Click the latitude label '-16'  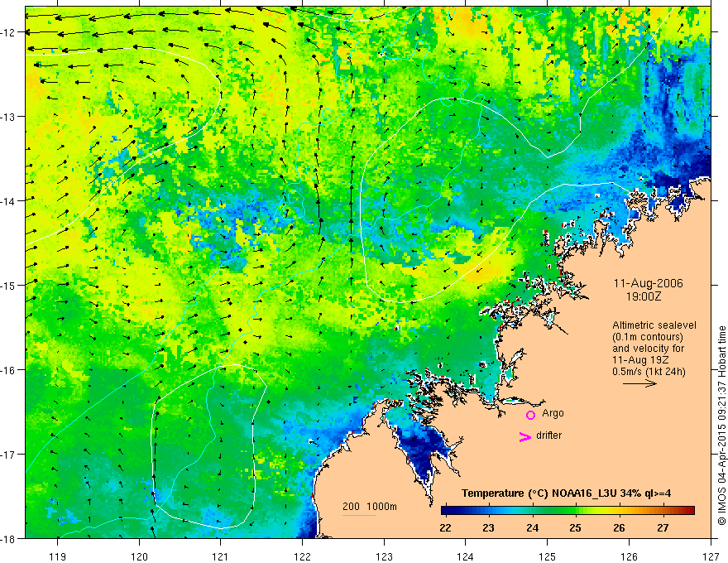[9, 370]
